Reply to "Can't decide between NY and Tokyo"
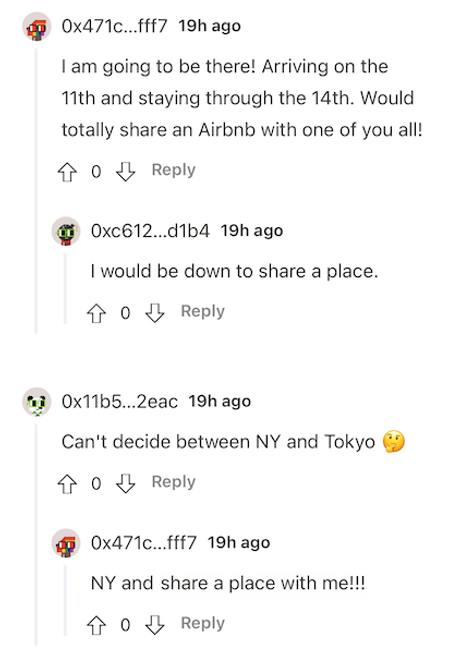This screenshot has width=458, height=654. (174, 482)
